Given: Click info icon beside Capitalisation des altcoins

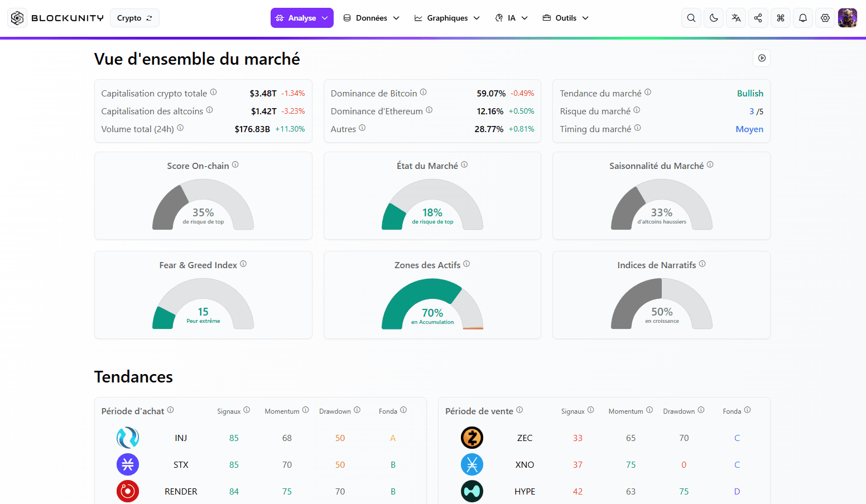Looking at the screenshot, I should (209, 110).
